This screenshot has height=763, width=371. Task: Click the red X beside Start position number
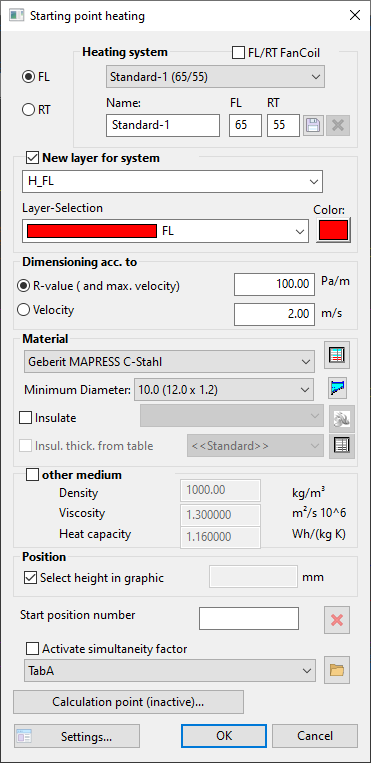tap(337, 620)
